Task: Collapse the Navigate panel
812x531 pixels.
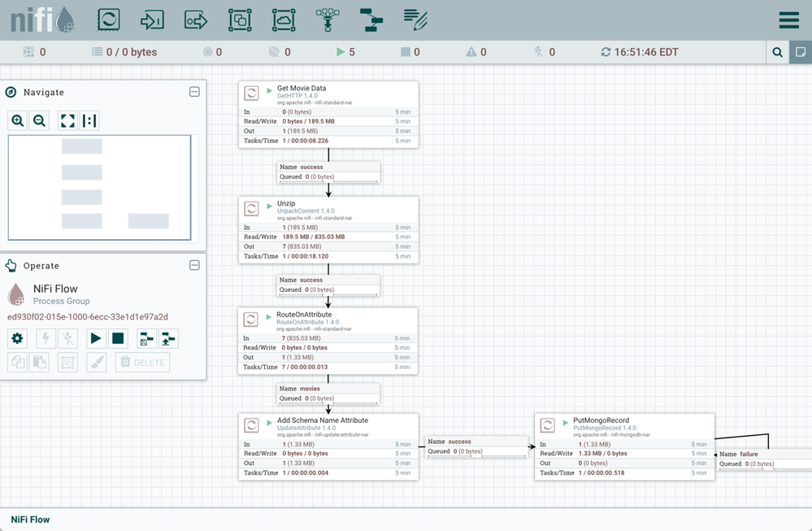Action: click(194, 92)
